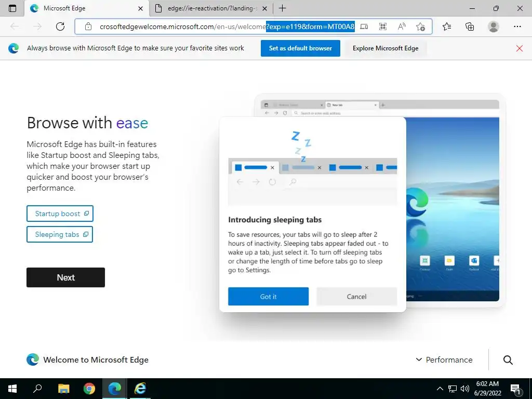This screenshot has width=532, height=399.
Task: Open the tab actions menu icon
Action: 12,8
